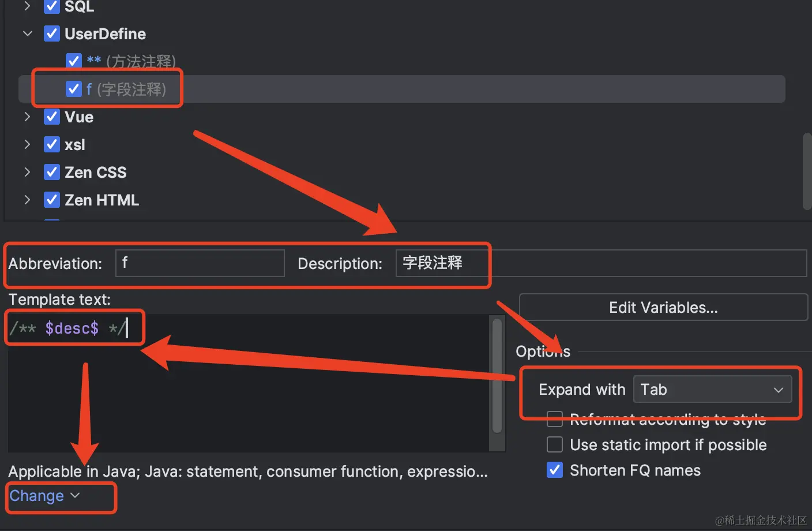Toggle the Zen CSS group checkbox
Screen dimensions: 812x531
[52, 172]
